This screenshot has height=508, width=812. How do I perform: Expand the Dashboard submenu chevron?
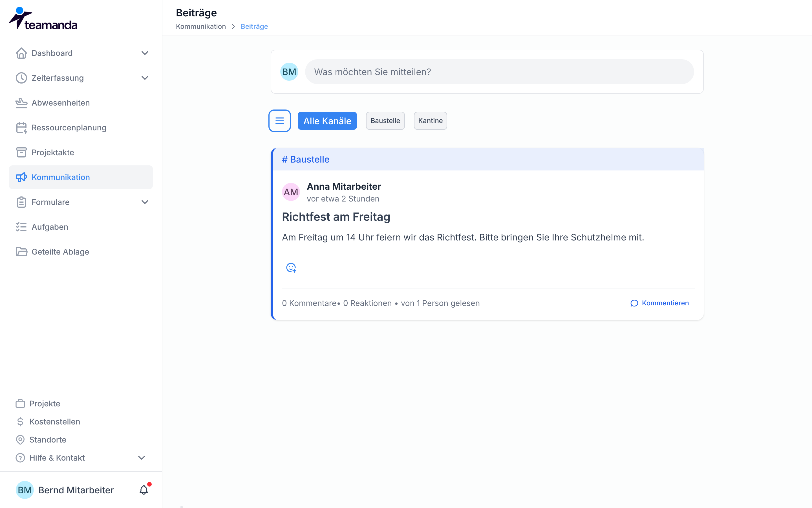click(145, 53)
